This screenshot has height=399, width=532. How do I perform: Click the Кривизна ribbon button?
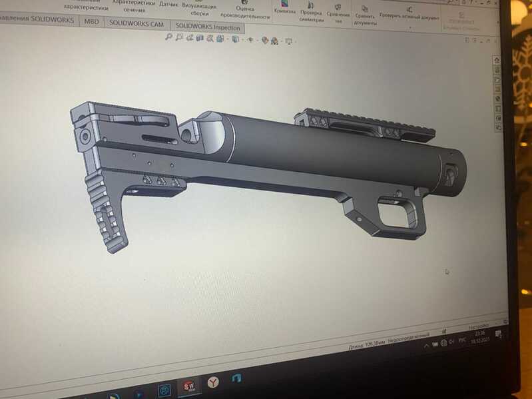(284, 7)
